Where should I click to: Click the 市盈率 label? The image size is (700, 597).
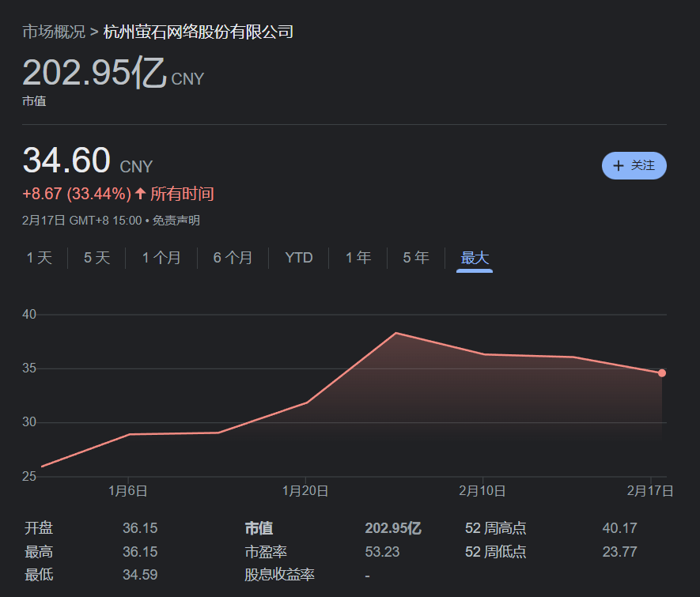click(266, 552)
